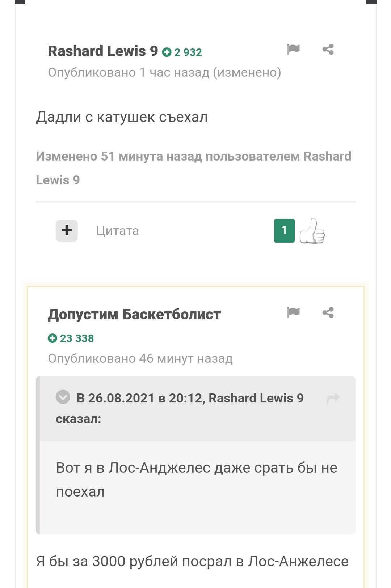Open Rashard Lewis 9 user profile
The width and height of the screenshot is (391, 588).
click(x=103, y=51)
